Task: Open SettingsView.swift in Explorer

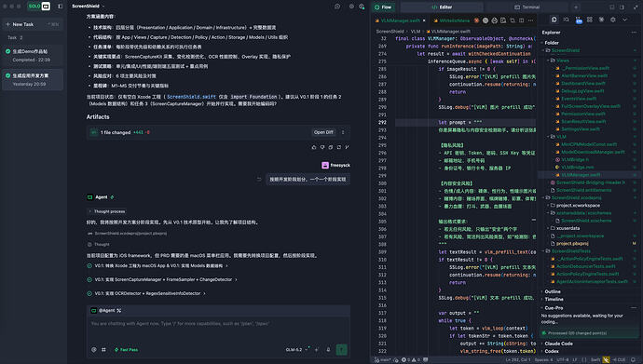Action: pos(580,129)
